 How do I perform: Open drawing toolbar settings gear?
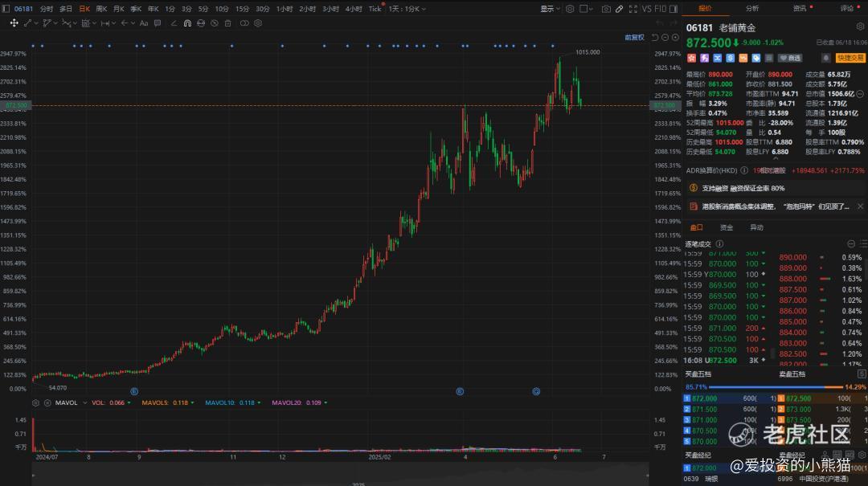pos(258,23)
